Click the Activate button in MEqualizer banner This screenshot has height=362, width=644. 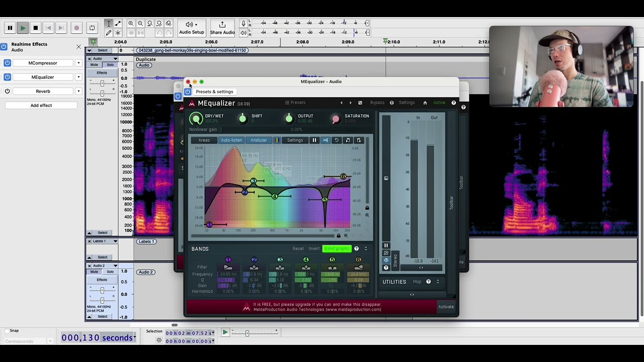(446, 307)
